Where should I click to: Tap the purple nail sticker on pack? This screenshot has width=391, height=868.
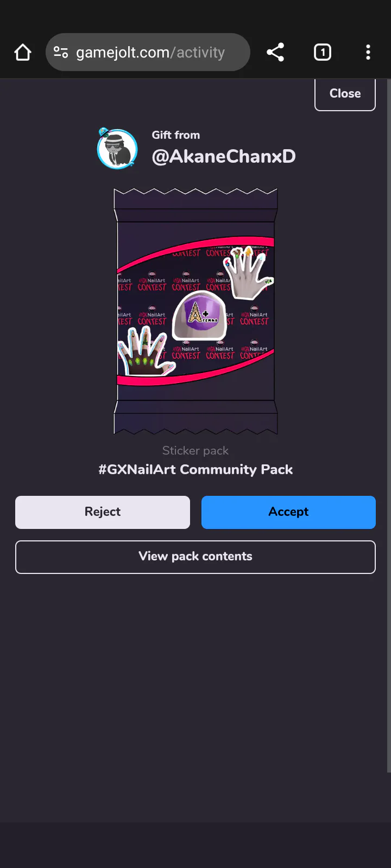coord(199,317)
